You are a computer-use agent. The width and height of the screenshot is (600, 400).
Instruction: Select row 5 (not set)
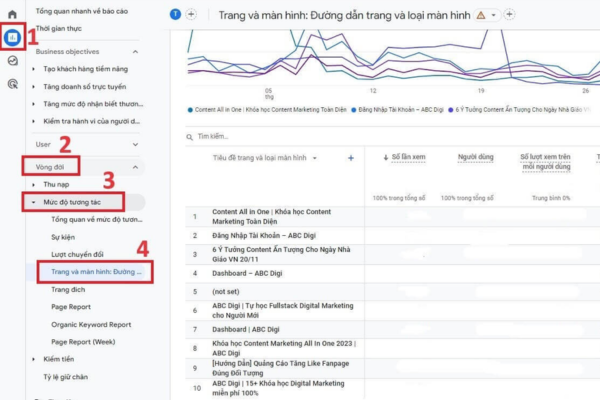point(226,292)
